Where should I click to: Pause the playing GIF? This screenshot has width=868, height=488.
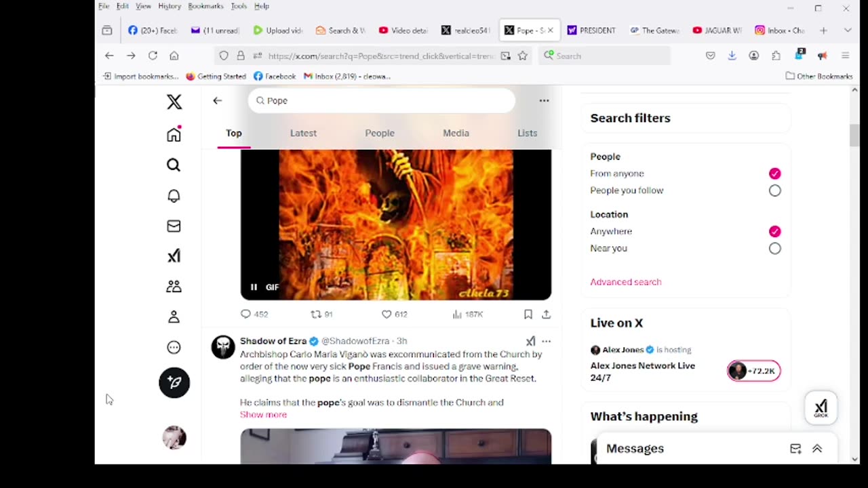point(254,287)
